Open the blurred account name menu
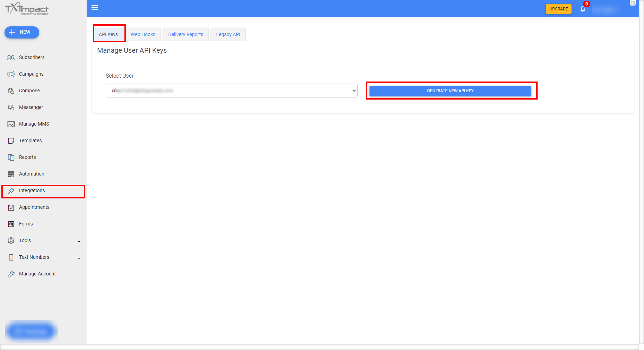The image size is (644, 350). [x=606, y=9]
